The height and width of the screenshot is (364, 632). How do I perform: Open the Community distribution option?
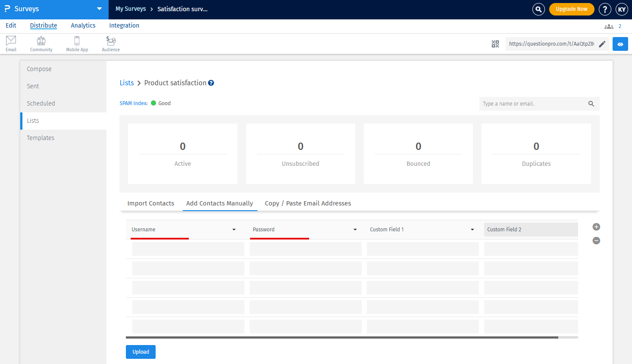click(41, 44)
